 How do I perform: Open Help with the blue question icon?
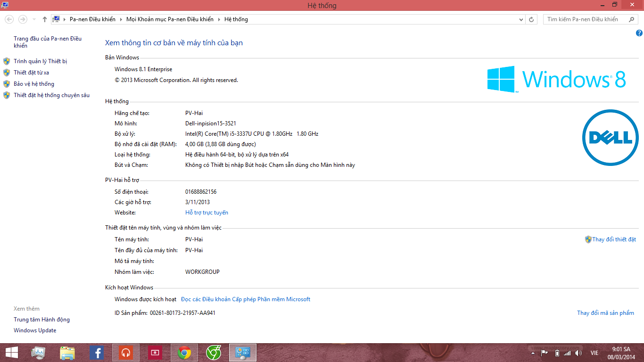pyautogui.click(x=639, y=33)
